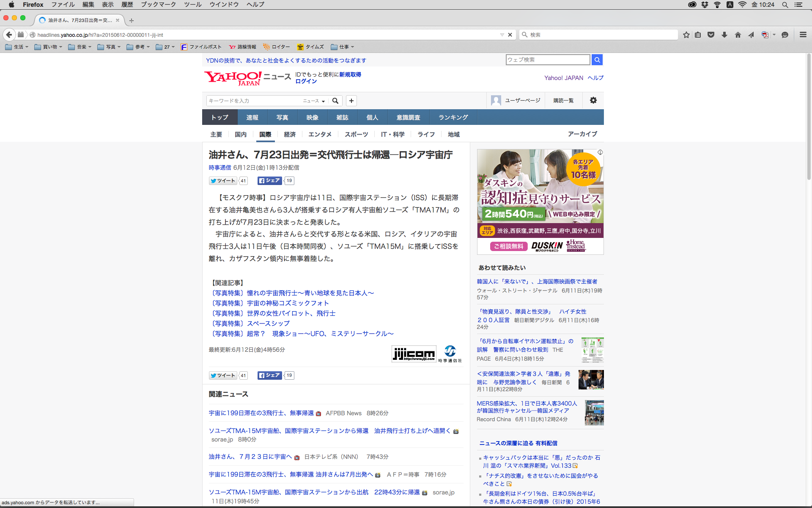
Task: Open Yahoo news settings gear
Action: pos(593,100)
